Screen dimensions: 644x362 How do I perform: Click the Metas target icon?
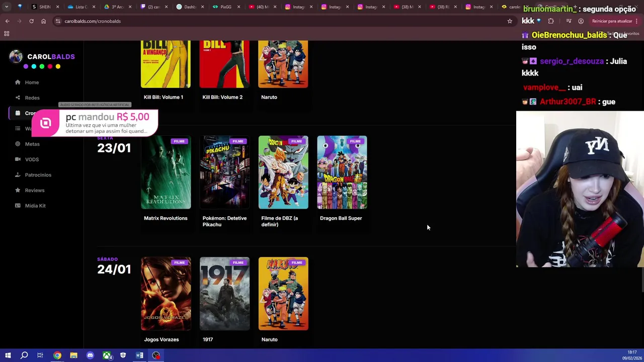[x=18, y=144]
